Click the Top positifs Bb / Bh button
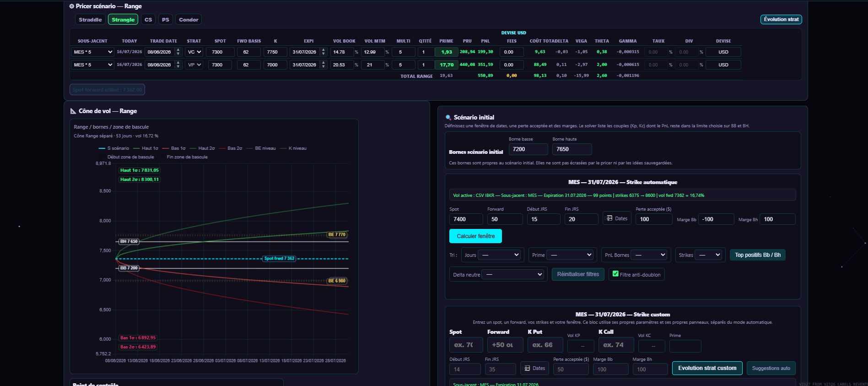The width and height of the screenshot is (868, 386). tap(758, 255)
